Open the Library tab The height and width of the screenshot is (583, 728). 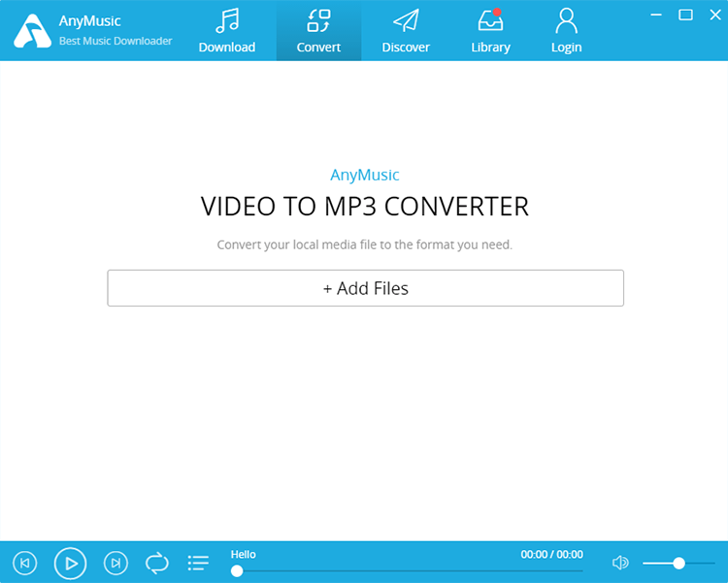tap(490, 31)
